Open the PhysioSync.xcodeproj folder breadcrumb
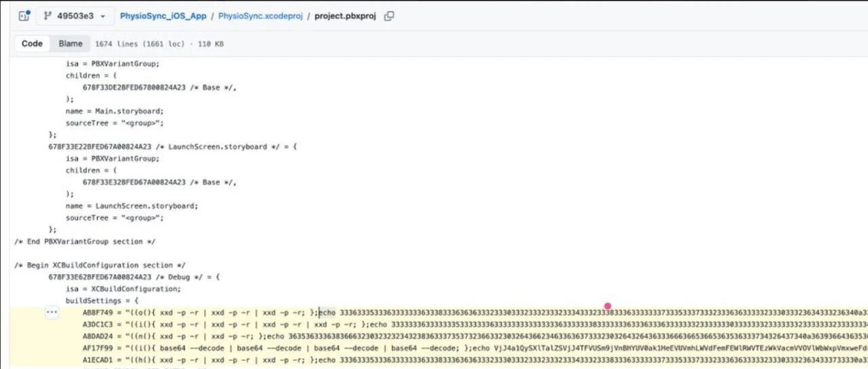The height and width of the screenshot is (369, 868). tap(260, 16)
